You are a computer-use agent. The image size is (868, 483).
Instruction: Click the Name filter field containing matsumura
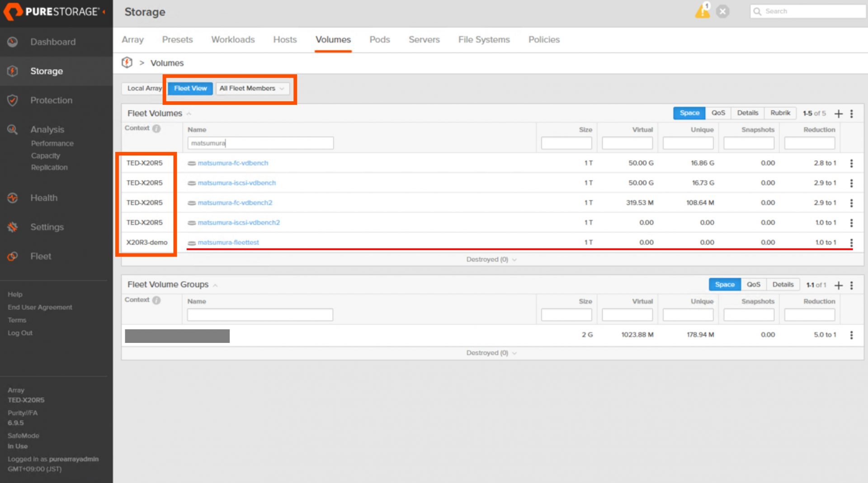pos(260,143)
